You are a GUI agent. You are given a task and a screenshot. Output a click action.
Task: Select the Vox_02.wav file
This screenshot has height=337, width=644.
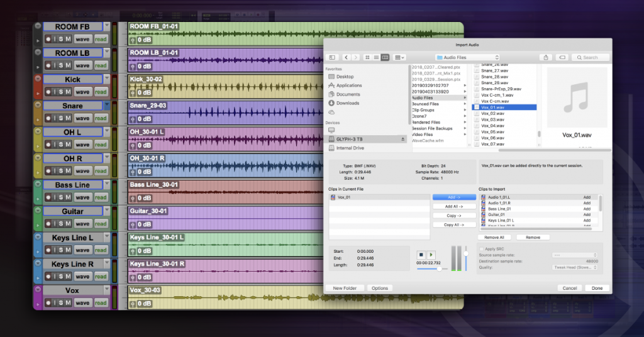pyautogui.click(x=505, y=113)
